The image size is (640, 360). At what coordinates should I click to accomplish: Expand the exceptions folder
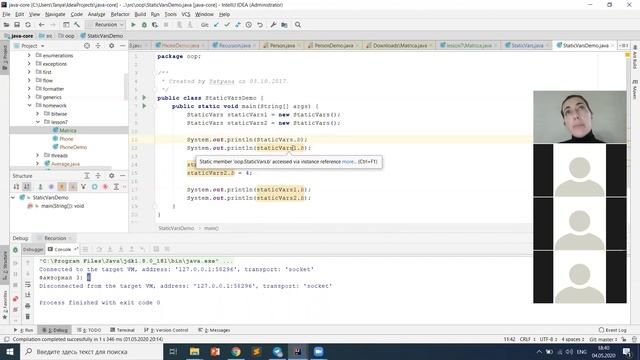[29, 64]
